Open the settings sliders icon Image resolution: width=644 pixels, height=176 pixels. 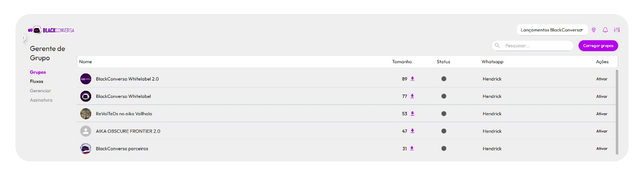(x=617, y=30)
